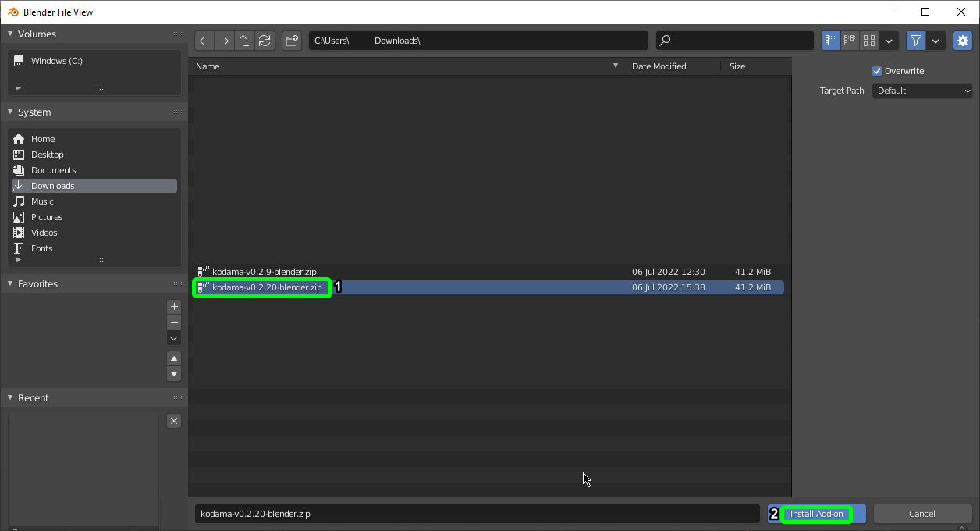980x531 pixels.
Task: Remove bookmark with minus button
Action: click(174, 323)
